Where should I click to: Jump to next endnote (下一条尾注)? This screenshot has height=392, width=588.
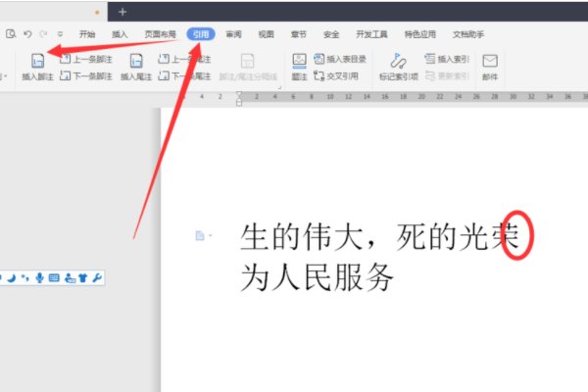(x=184, y=76)
